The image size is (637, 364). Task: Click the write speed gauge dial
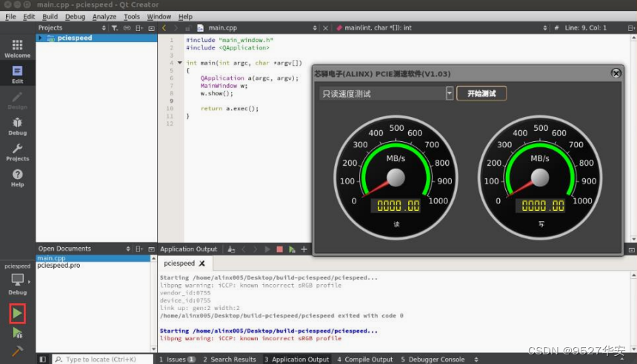pyautogui.click(x=540, y=178)
